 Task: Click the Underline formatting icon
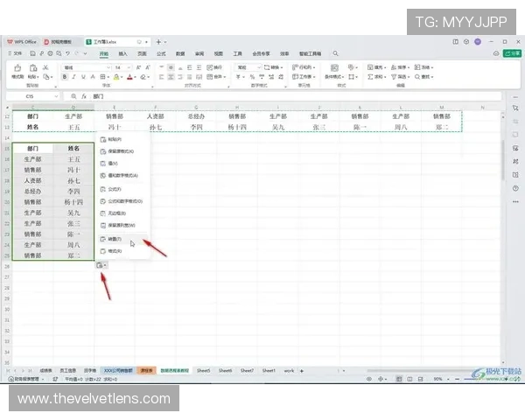click(x=82, y=77)
